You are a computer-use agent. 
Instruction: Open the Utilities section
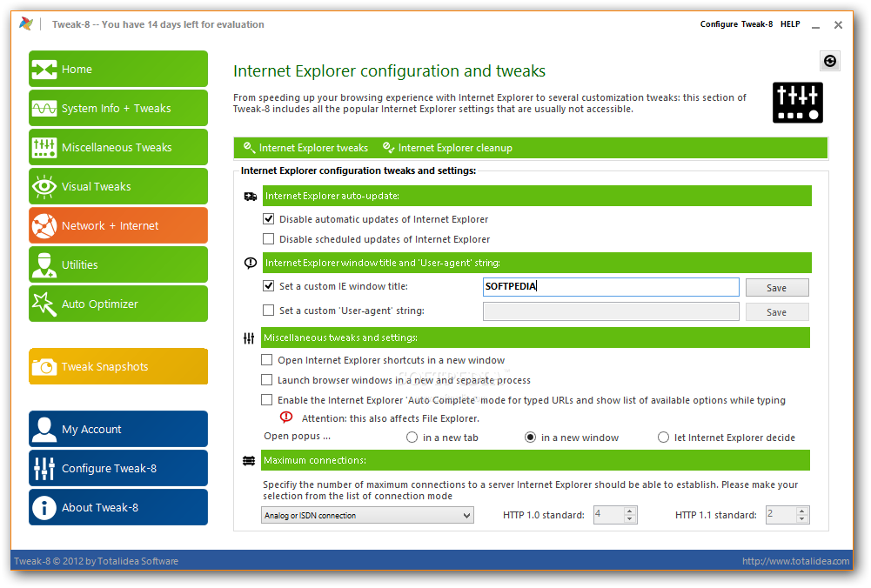pyautogui.click(x=118, y=264)
